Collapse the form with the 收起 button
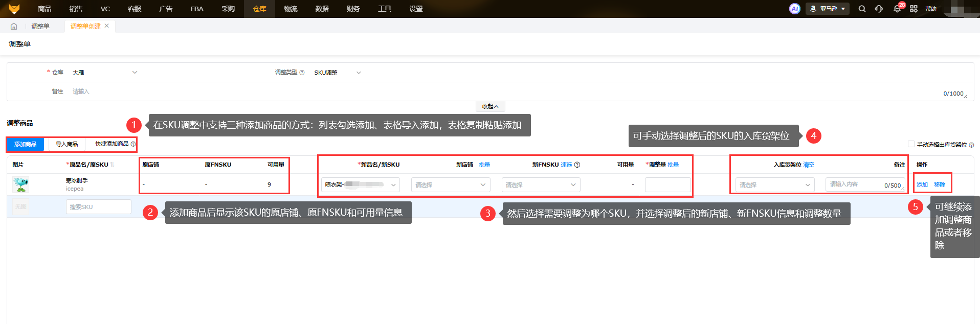Screen dimensions: 980x324 [490, 106]
